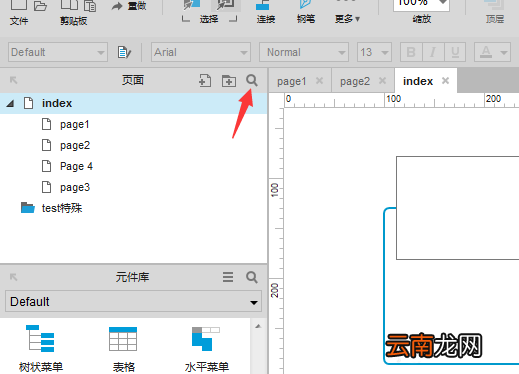Select Page 4 in the pages tree
Screen dimensions: 519x374
point(76,166)
